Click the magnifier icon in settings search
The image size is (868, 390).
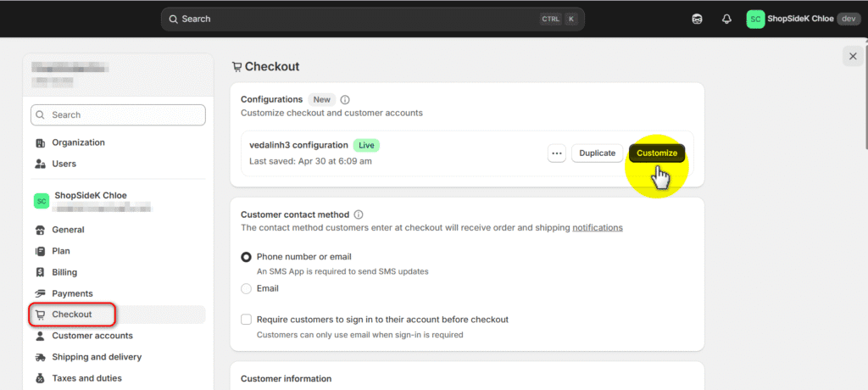pyautogui.click(x=41, y=115)
